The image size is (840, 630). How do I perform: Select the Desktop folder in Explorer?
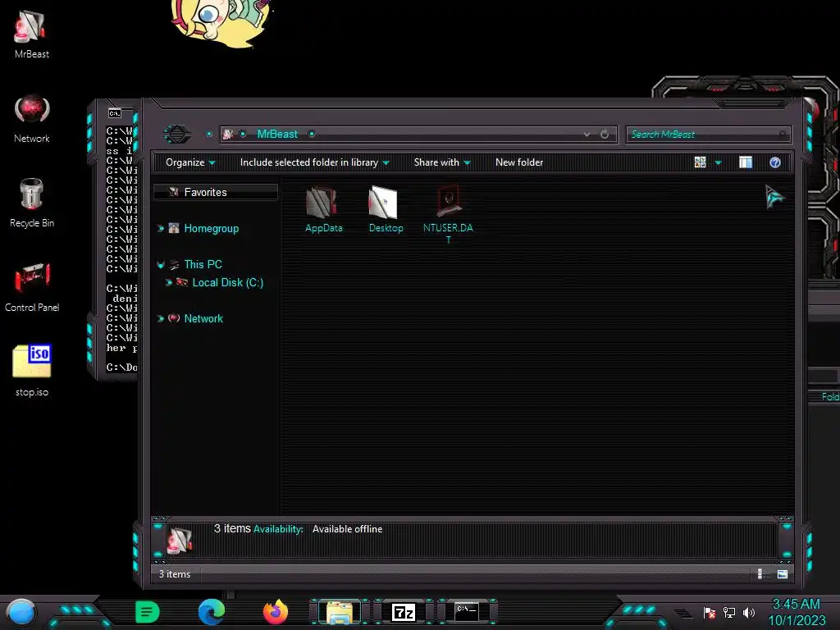pyautogui.click(x=386, y=209)
